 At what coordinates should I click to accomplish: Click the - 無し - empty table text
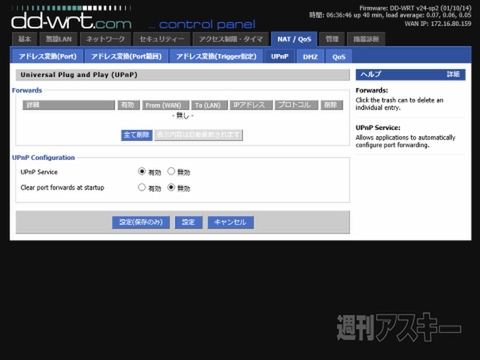183,116
